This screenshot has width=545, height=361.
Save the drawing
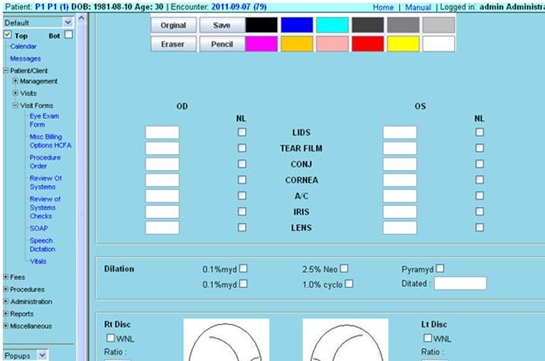click(x=222, y=25)
